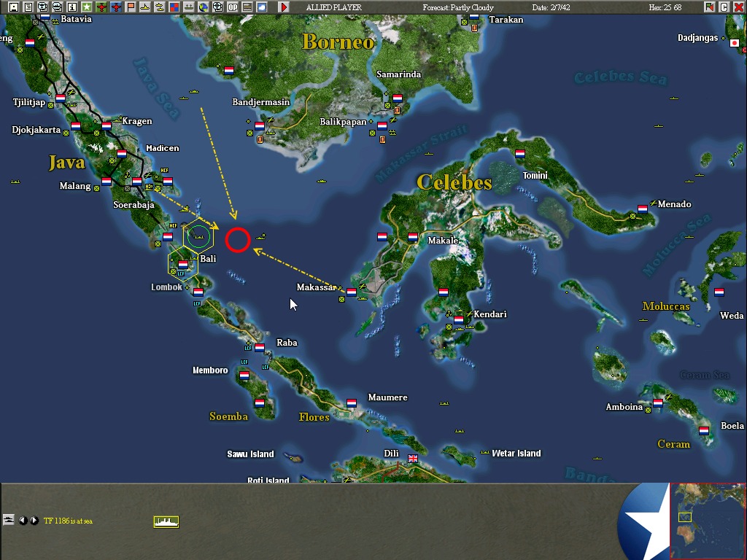This screenshot has height=560, width=747.
Task: Click the striped ground-terrain toolbar icon
Action: click(x=247, y=7)
